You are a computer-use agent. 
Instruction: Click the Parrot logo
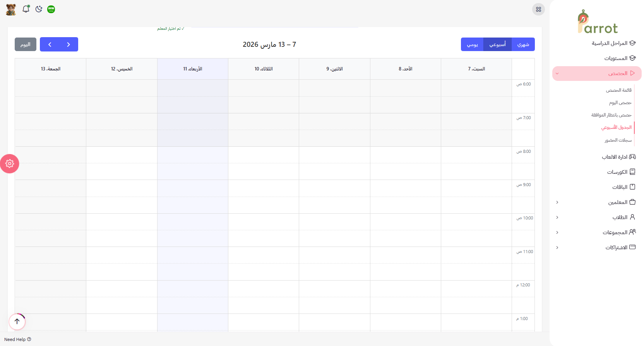(x=597, y=22)
